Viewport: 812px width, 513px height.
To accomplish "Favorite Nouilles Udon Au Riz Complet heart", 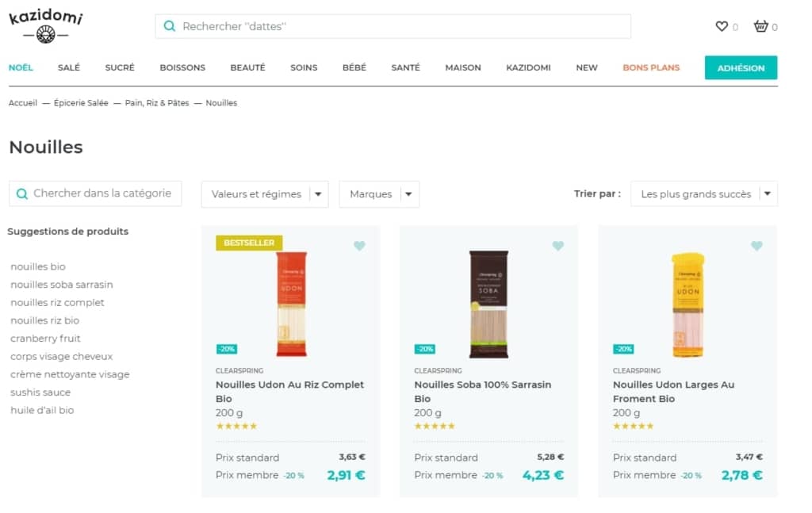I will [359, 245].
